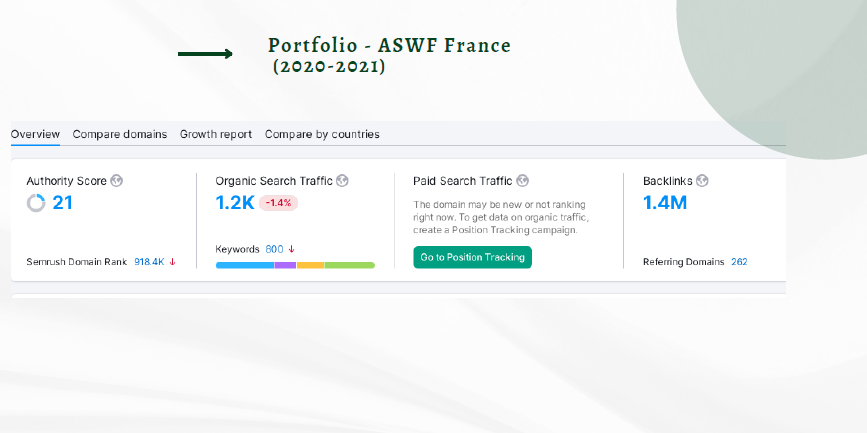Select the Compare by countries tab
Image resolution: width=867 pixels, height=433 pixels.
(x=322, y=134)
